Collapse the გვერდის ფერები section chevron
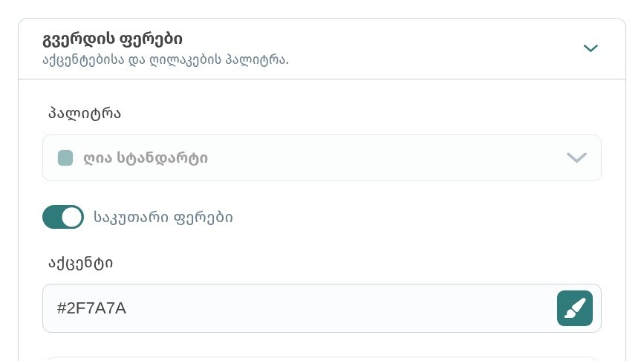The image size is (644, 361). point(591,48)
